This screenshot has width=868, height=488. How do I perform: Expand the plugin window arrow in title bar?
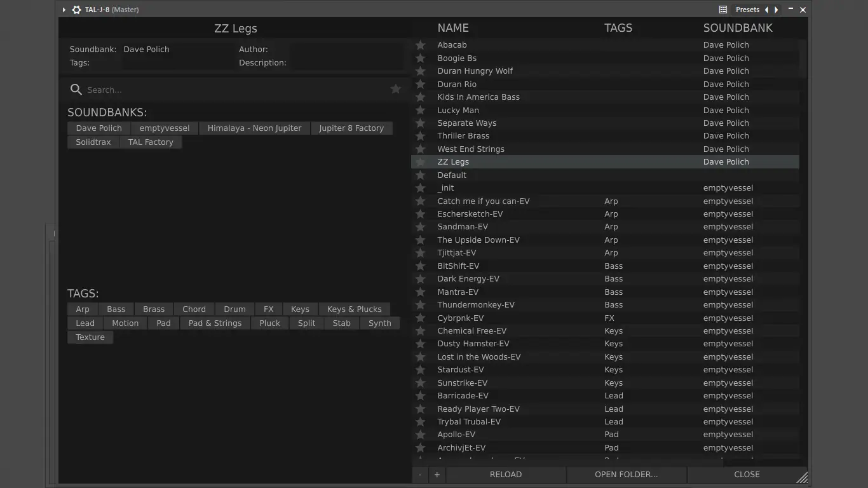point(64,10)
